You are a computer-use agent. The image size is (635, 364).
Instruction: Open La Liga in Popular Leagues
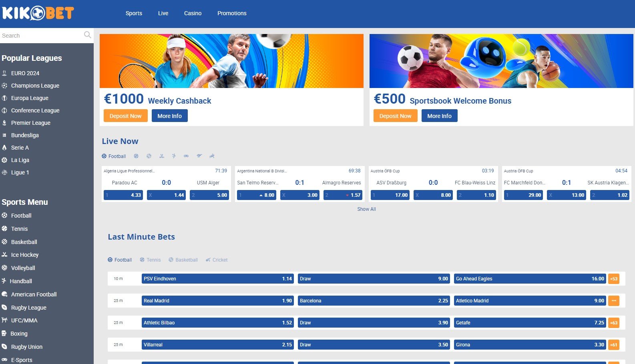coord(20,160)
